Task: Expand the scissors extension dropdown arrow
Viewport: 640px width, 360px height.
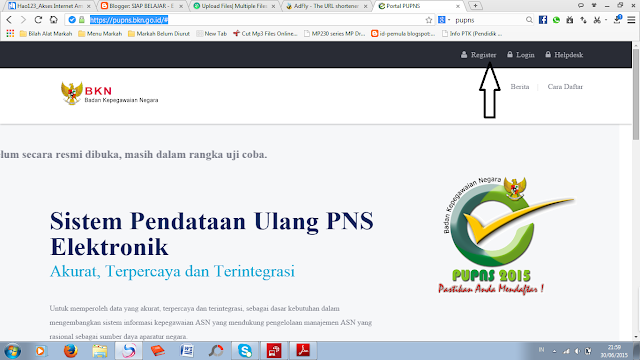Action: click(x=606, y=20)
